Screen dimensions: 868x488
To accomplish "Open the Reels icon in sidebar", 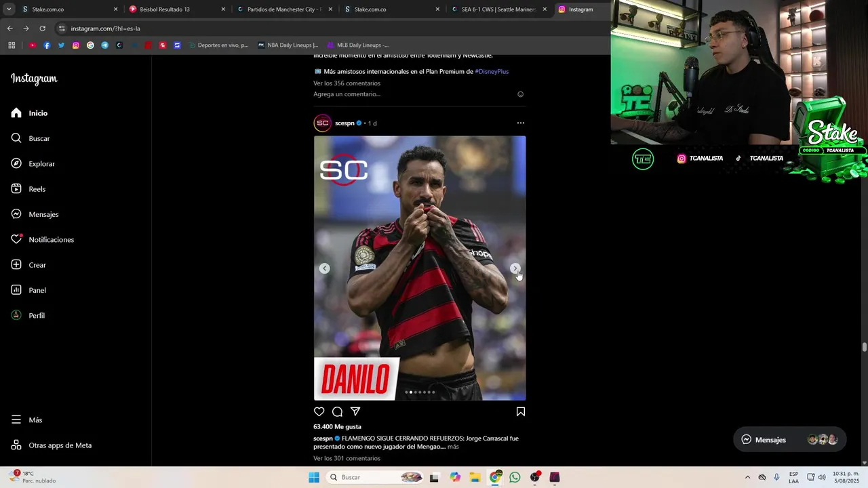I will (x=16, y=189).
